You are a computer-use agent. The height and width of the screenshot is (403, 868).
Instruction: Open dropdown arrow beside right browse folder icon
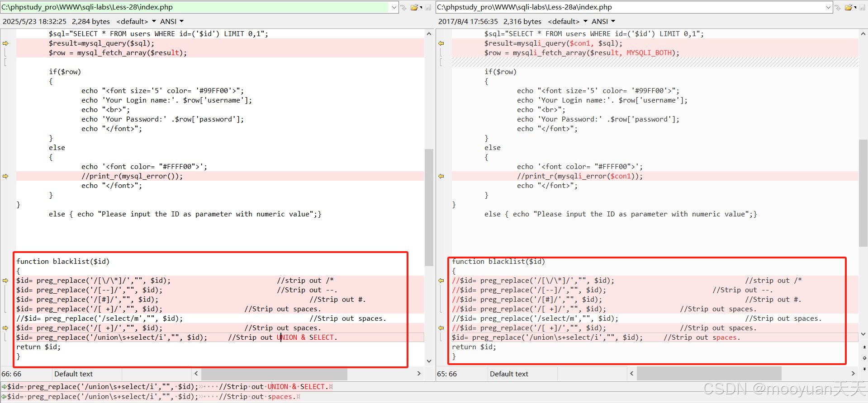(x=855, y=7)
